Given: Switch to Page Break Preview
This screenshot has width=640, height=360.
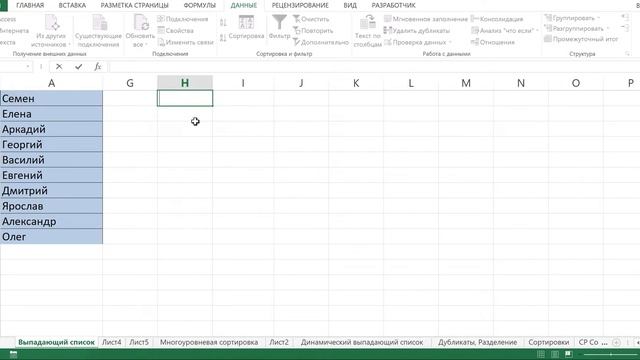Looking at the screenshot, I should coord(569,354).
